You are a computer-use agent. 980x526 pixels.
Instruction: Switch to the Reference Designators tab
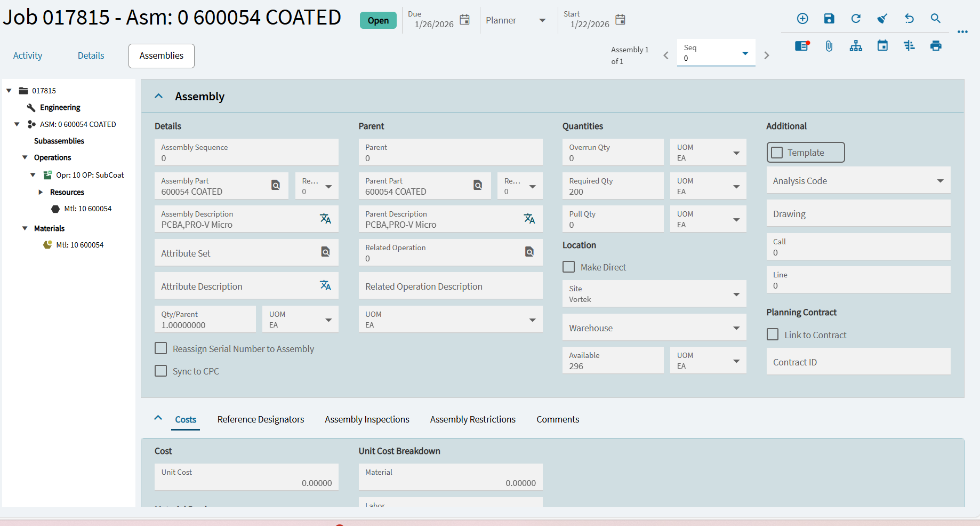click(260, 419)
